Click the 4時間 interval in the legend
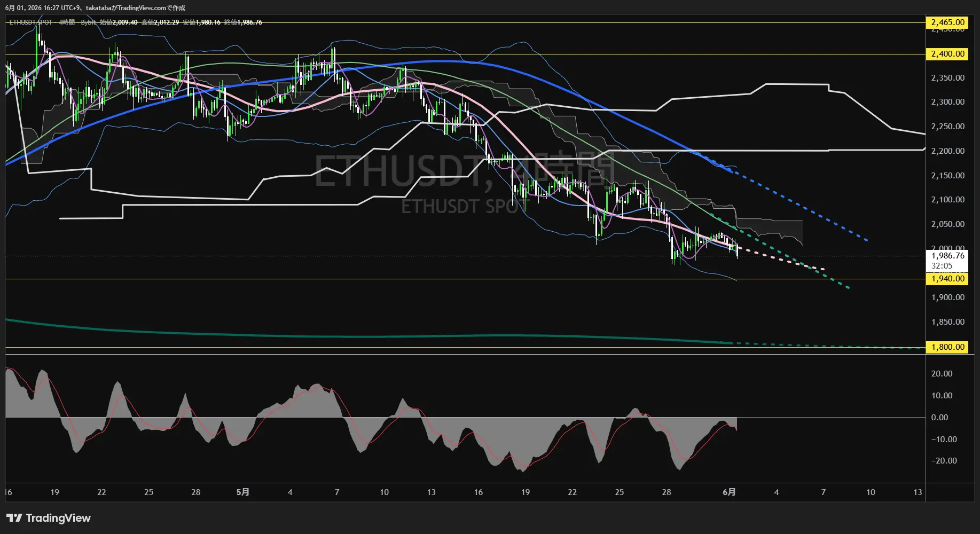The width and height of the screenshot is (980, 534). pyautogui.click(x=67, y=22)
